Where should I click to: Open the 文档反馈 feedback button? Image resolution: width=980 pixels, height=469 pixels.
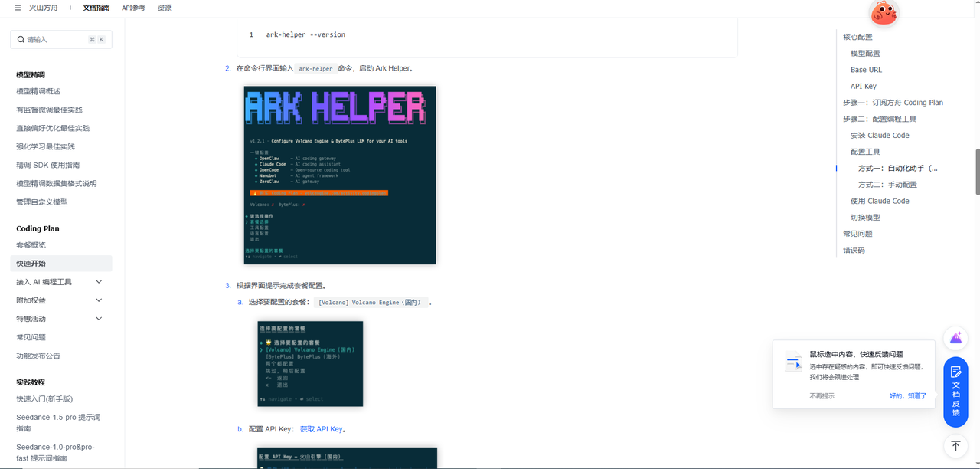pyautogui.click(x=955, y=392)
